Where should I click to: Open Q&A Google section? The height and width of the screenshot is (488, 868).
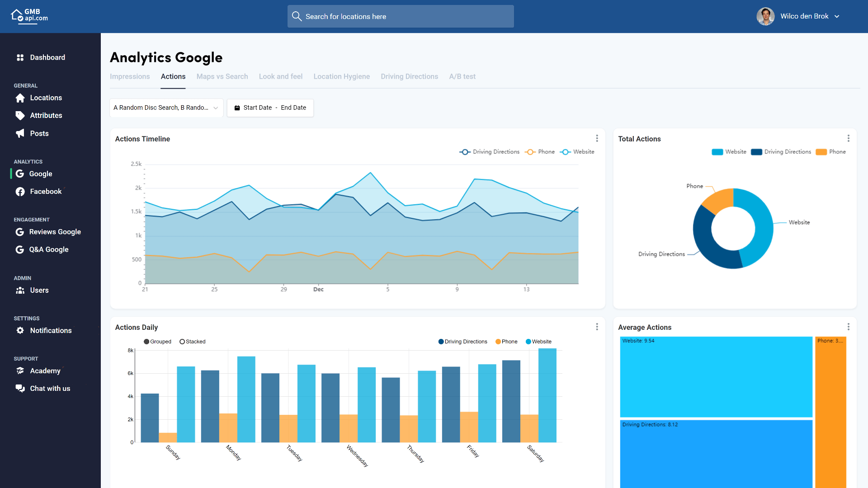(x=49, y=249)
